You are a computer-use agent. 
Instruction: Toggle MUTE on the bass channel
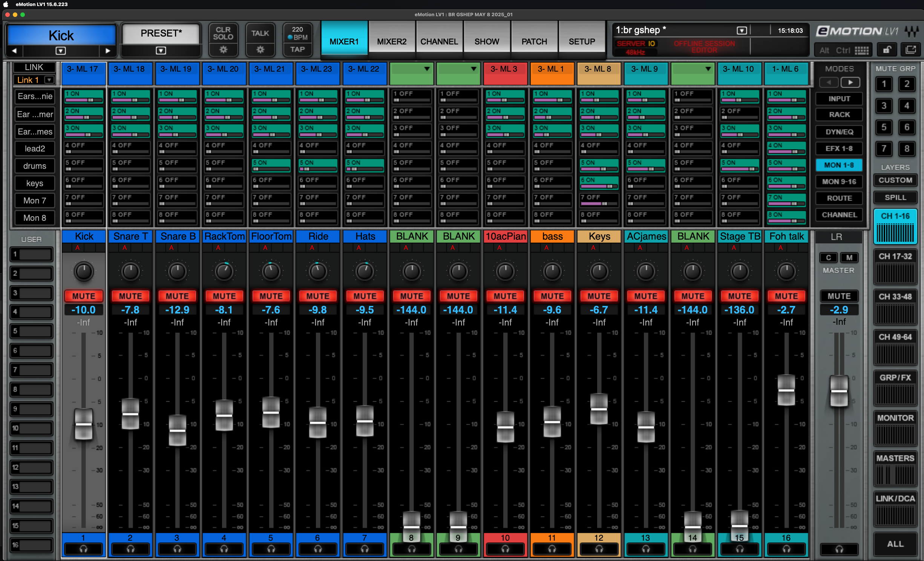coord(552,296)
